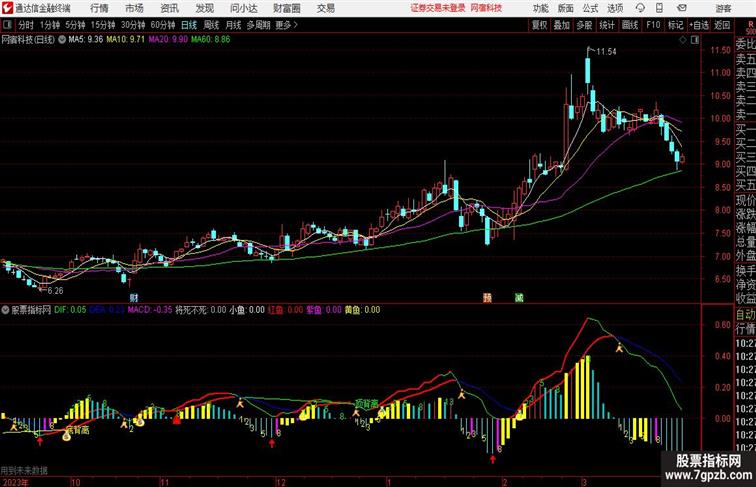
Task: Open the 资讯 menu
Action: (x=169, y=8)
